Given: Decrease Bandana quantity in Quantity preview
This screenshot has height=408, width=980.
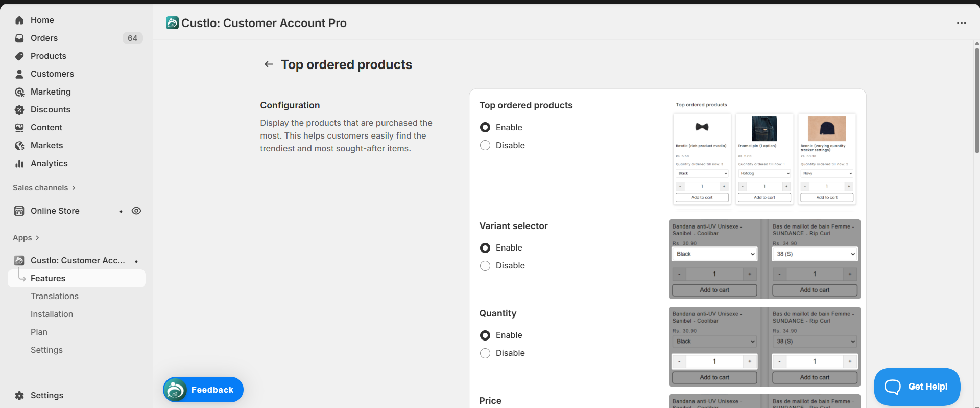Looking at the screenshot, I should point(679,361).
